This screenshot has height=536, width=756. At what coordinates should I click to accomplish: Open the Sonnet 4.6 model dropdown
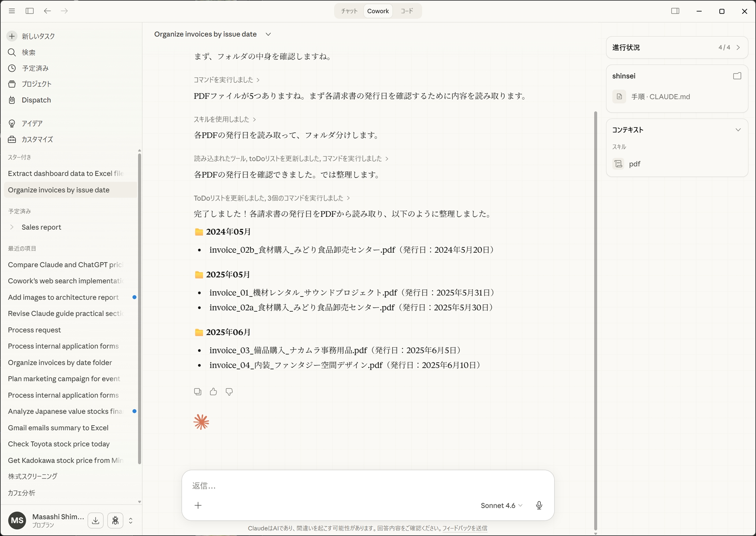[501, 505]
